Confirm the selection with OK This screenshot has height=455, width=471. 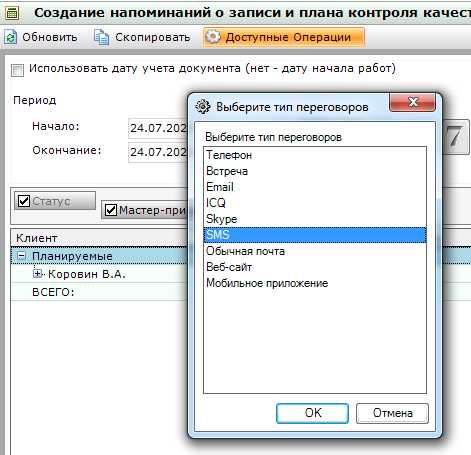(x=313, y=413)
